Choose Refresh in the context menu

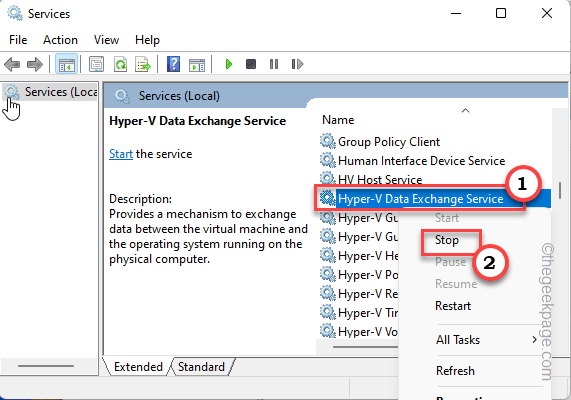pyautogui.click(x=455, y=371)
